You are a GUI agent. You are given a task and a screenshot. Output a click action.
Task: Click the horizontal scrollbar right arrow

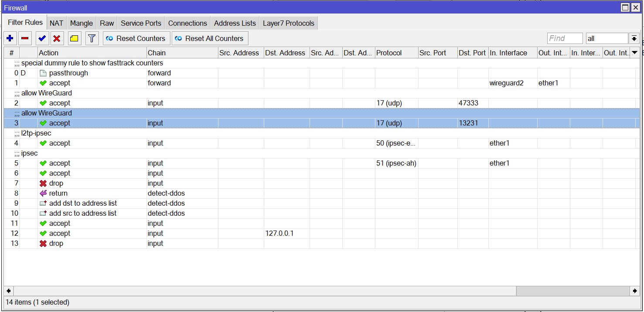(x=635, y=291)
